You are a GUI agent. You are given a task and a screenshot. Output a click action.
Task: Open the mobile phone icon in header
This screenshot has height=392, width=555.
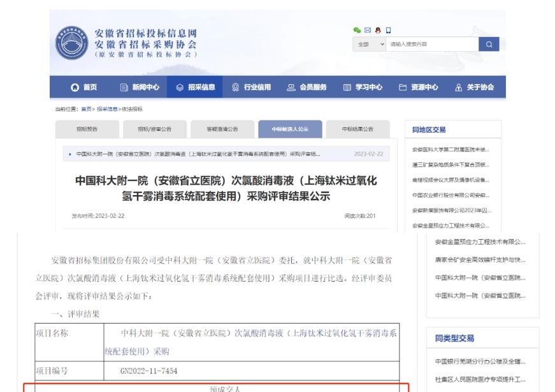pyautogui.click(x=388, y=30)
